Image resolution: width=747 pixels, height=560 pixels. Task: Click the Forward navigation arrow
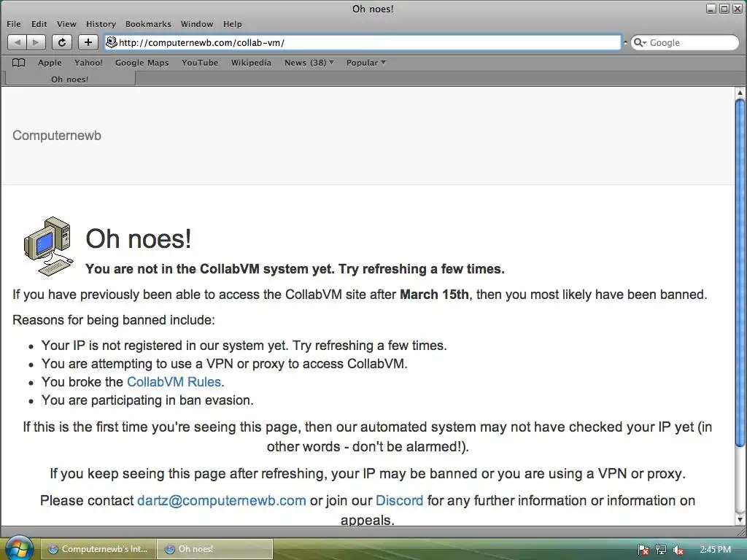(36, 42)
